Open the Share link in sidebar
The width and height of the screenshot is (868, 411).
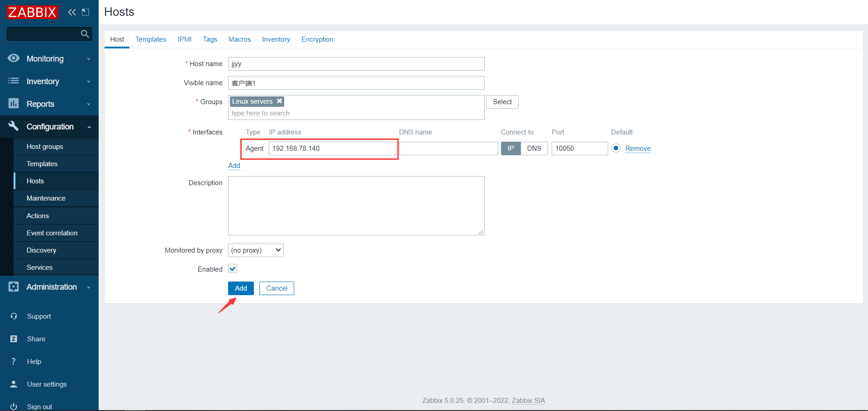[36, 339]
